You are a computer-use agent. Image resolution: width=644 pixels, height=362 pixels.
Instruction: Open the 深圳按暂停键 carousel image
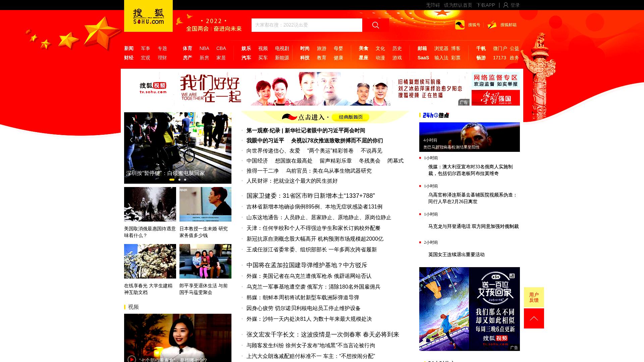tap(178, 148)
